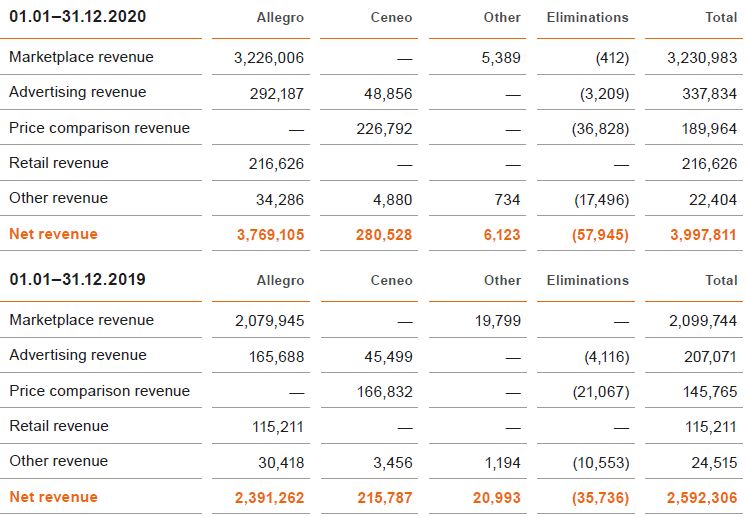Select 2020 Marketplace revenue row label
746x517 pixels.
point(81,57)
